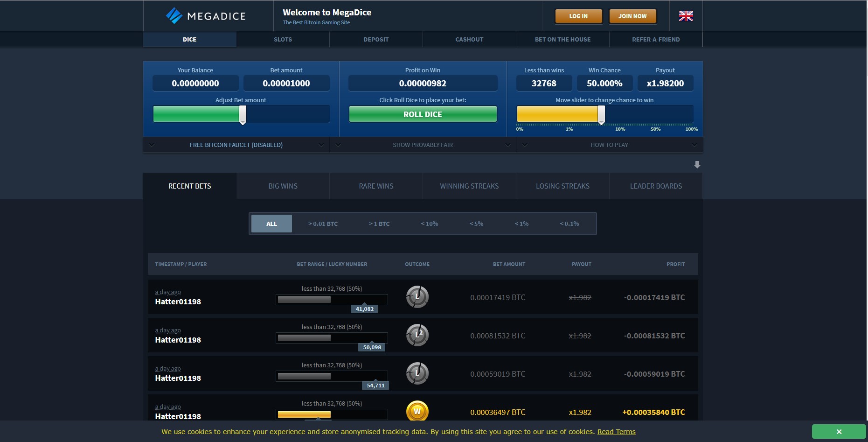The height and width of the screenshot is (442, 868).
Task: Click the Your Balance value field
Action: [195, 84]
